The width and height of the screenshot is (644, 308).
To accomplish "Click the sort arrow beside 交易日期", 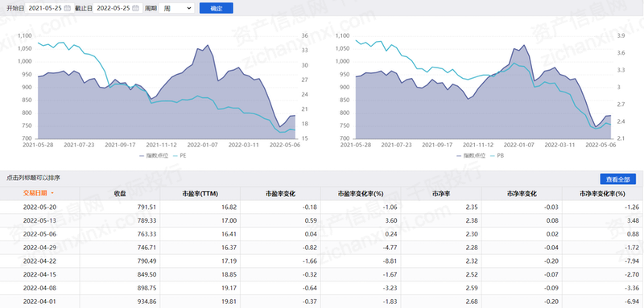I will pyautogui.click(x=52, y=193).
